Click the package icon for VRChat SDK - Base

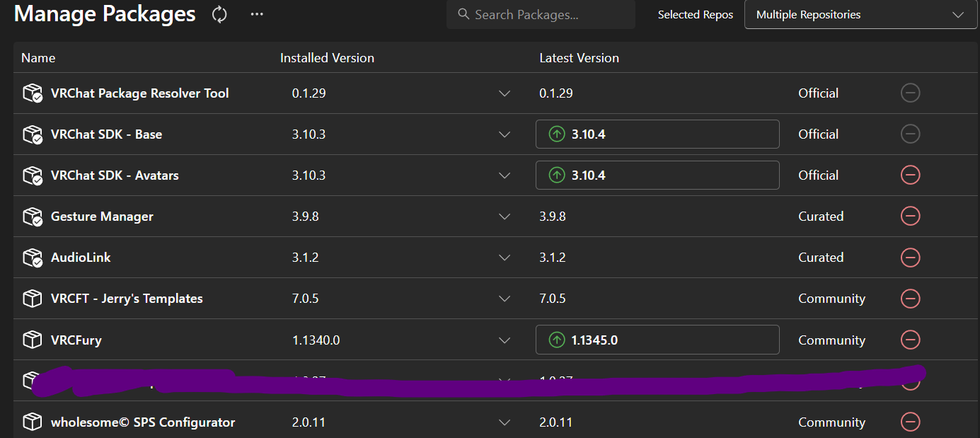pyautogui.click(x=33, y=134)
